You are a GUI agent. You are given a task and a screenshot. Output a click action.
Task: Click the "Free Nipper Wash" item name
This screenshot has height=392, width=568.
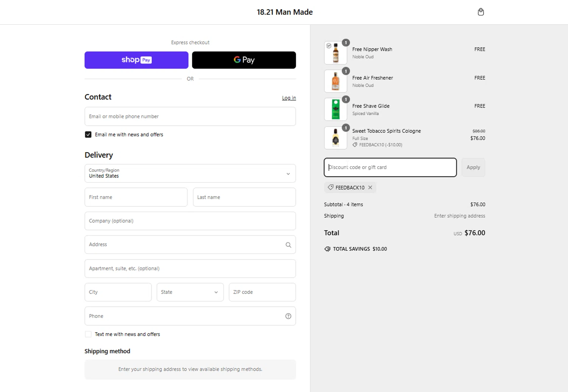point(372,49)
